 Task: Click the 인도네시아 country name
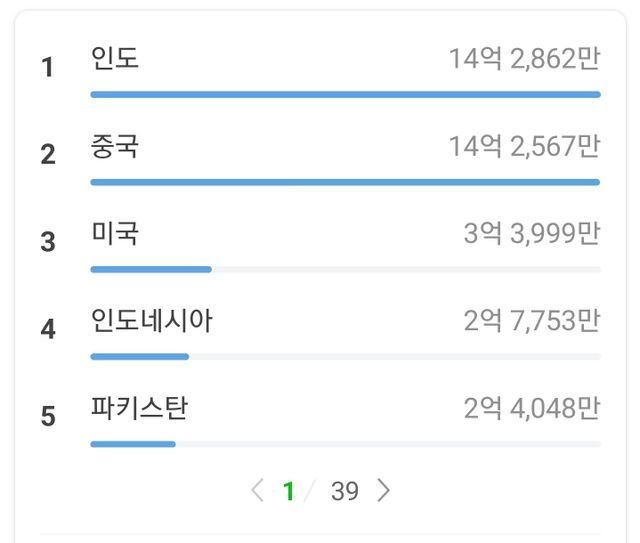tap(151, 321)
